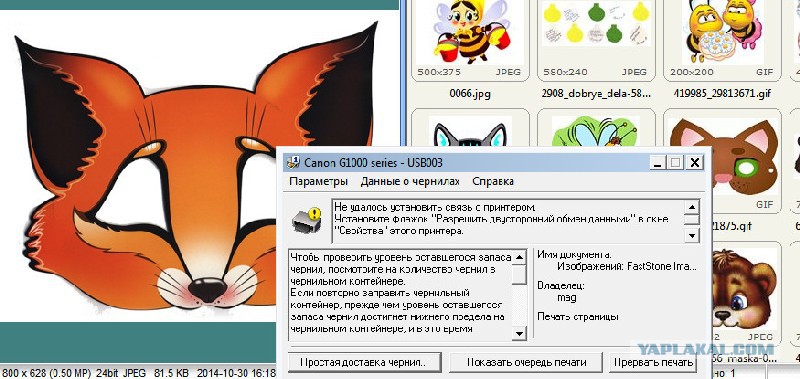
Task: Open the Данные о чернилах menu
Action: pos(410,182)
